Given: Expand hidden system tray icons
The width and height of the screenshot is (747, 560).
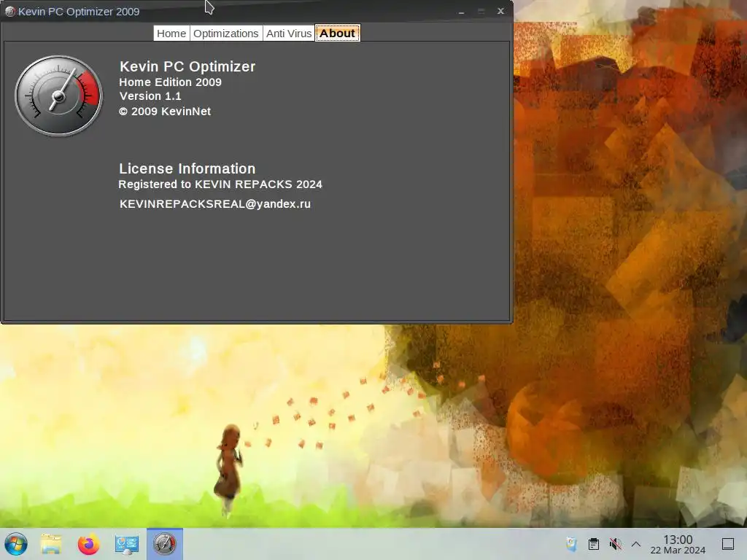Looking at the screenshot, I should click(x=636, y=544).
